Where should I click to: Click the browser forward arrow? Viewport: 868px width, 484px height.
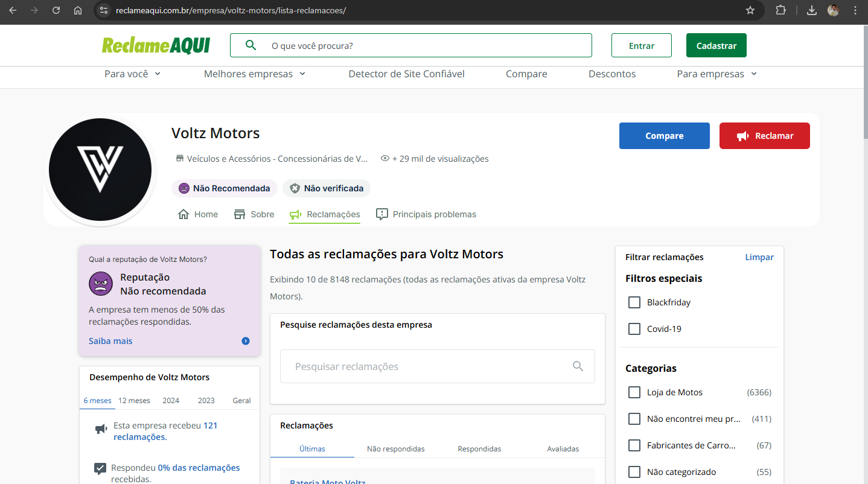pos(34,10)
